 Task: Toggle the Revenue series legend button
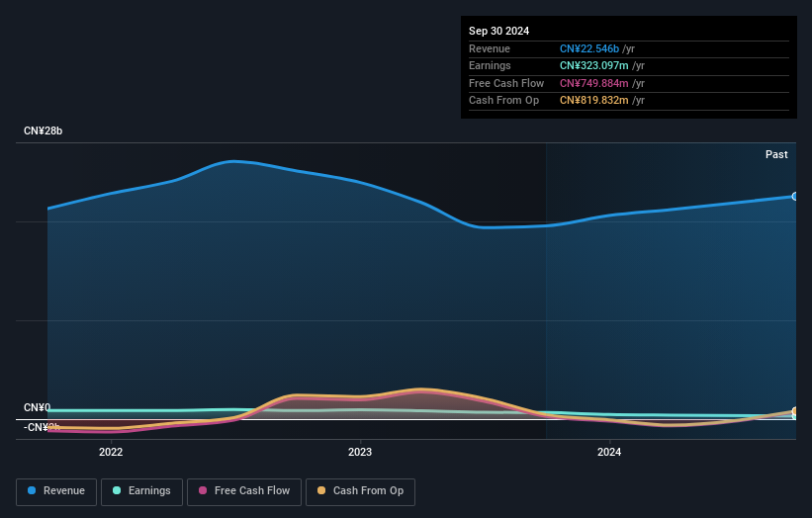tap(56, 491)
